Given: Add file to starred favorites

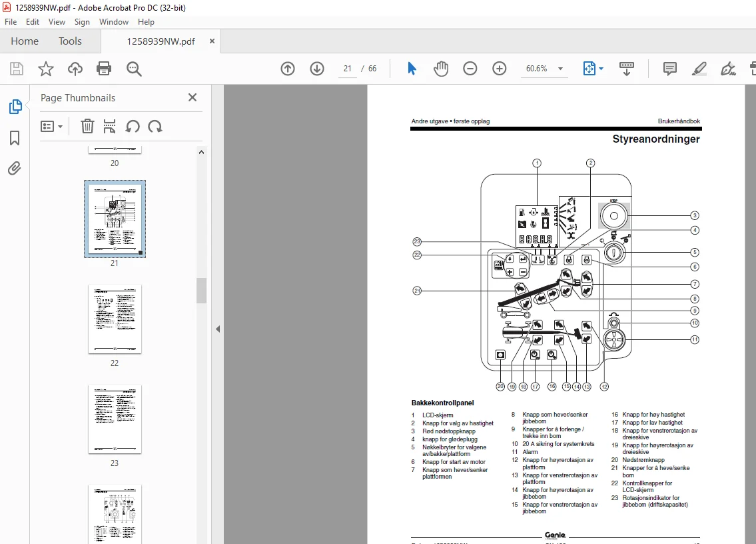Looking at the screenshot, I should tap(46, 69).
